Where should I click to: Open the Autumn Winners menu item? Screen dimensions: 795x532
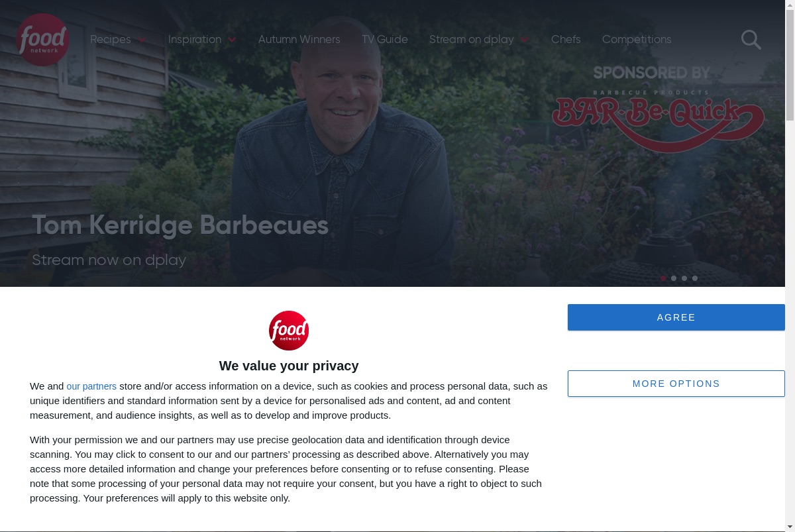point(299,39)
